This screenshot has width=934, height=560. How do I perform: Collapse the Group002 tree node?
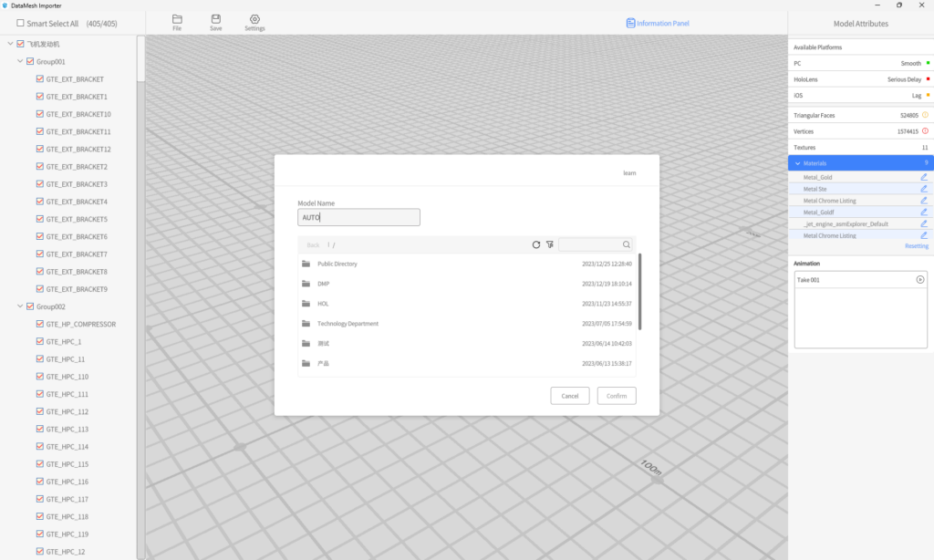(20, 306)
